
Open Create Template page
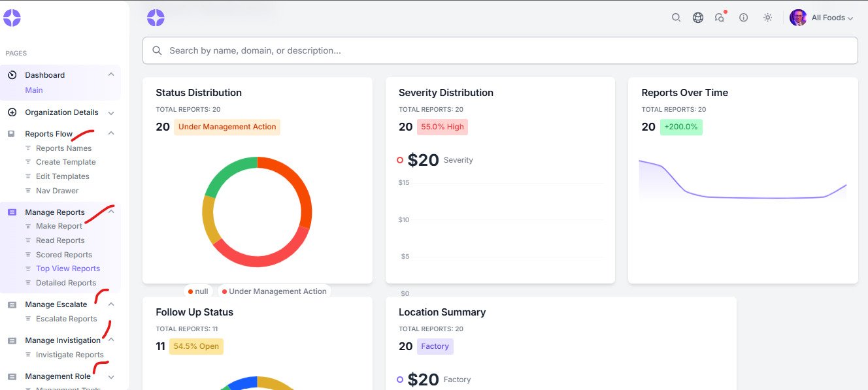tap(66, 162)
